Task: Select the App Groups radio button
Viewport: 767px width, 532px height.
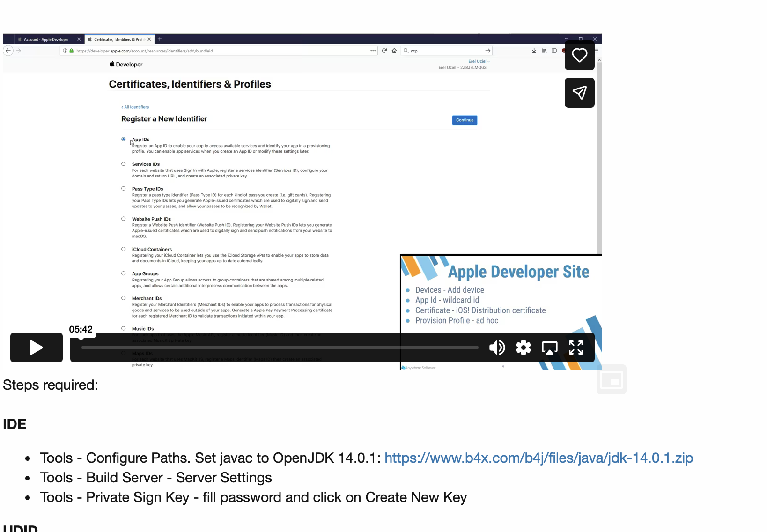Action: point(124,273)
